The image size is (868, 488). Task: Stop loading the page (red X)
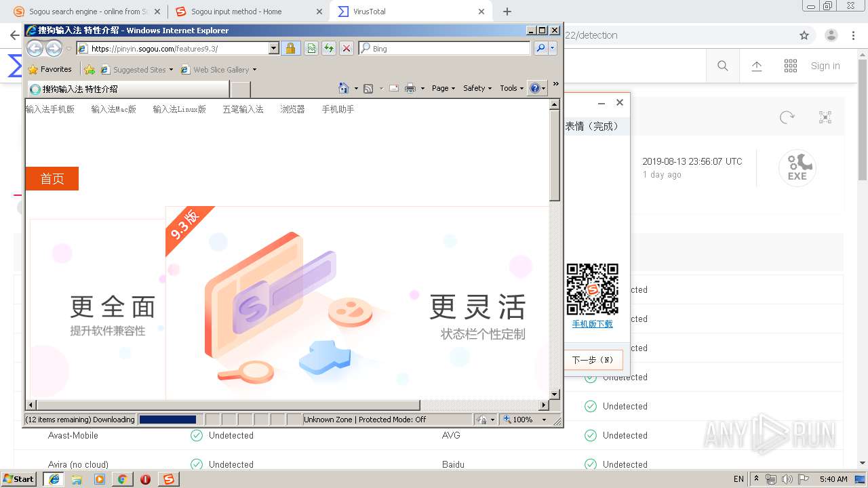346,48
